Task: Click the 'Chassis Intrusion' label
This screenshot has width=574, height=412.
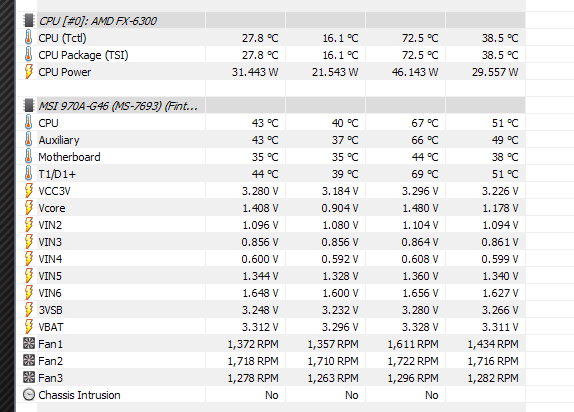Action: point(79,395)
